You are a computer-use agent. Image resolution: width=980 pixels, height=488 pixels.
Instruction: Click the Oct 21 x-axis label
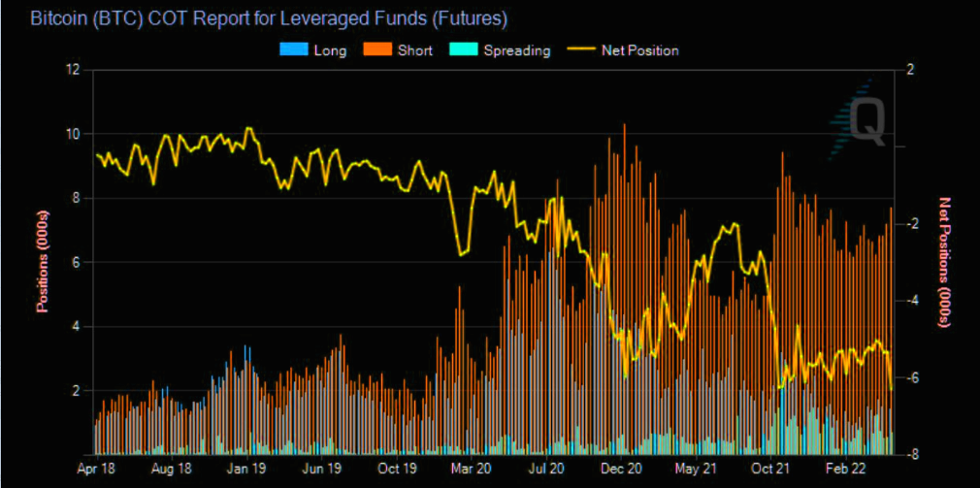[771, 468]
